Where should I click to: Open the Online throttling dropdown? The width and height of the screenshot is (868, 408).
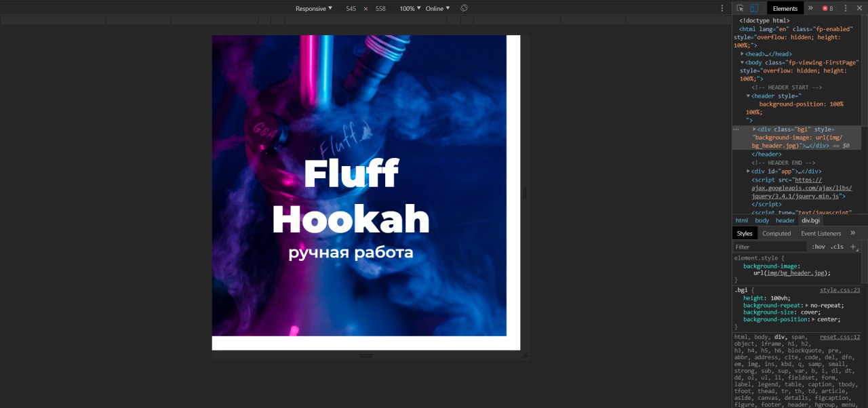tap(437, 8)
